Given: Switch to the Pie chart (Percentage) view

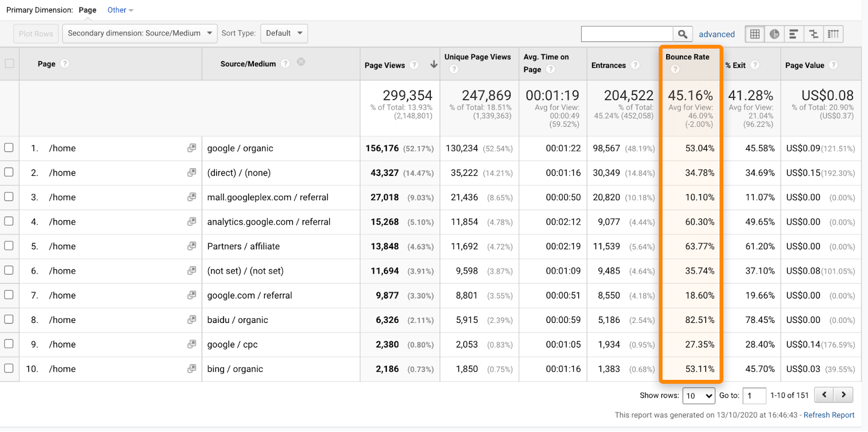Looking at the screenshot, I should pyautogui.click(x=774, y=34).
